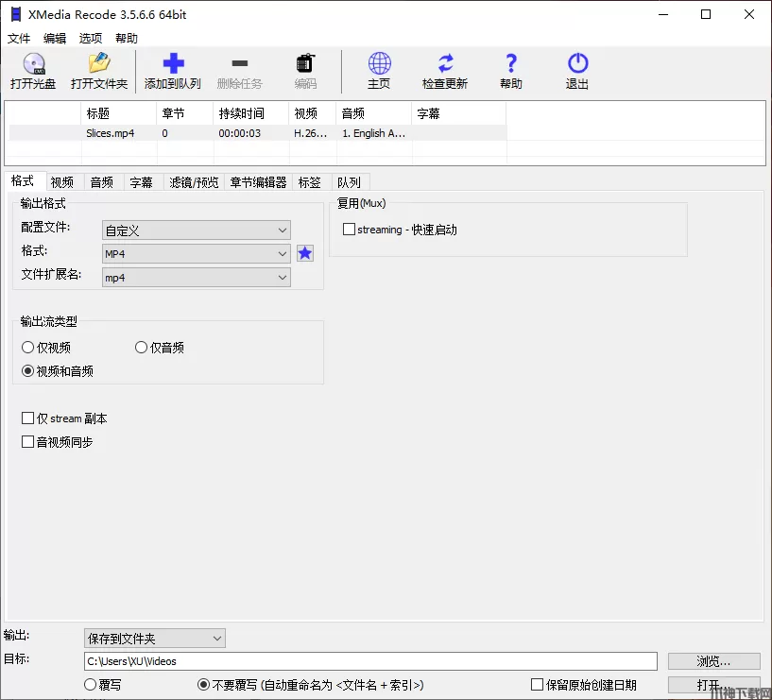Click the 浏览... button
Image resolution: width=772 pixels, height=700 pixels.
point(713,661)
